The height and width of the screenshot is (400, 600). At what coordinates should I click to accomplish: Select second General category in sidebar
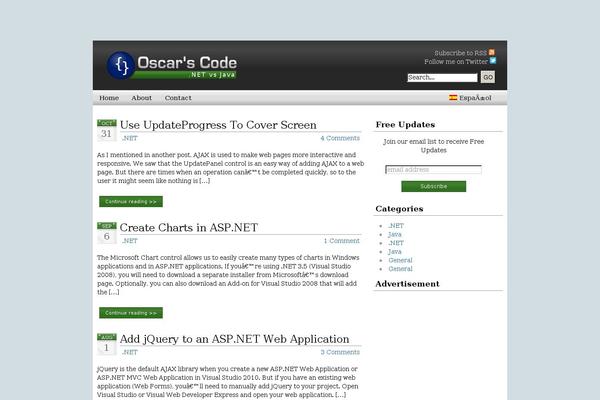click(x=400, y=269)
